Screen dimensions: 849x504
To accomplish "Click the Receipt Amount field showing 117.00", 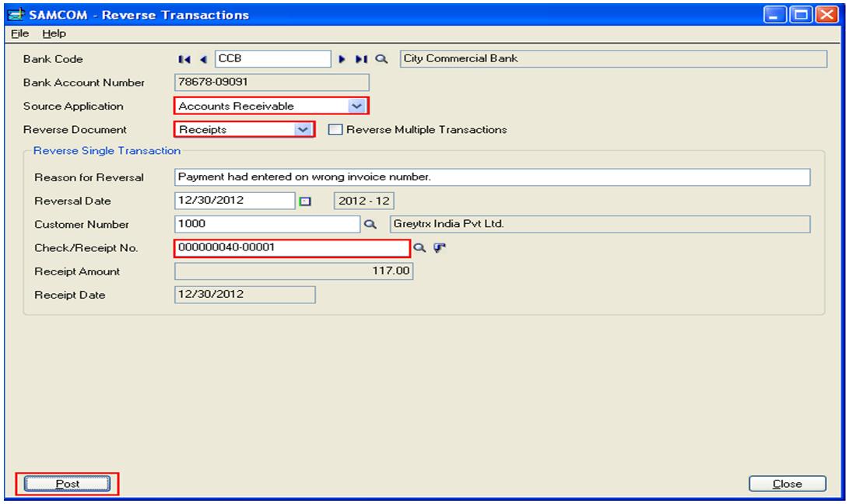I will (x=294, y=271).
